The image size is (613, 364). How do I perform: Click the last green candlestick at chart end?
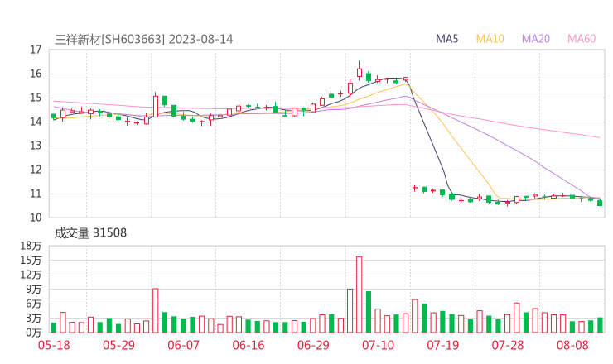[x=600, y=203]
